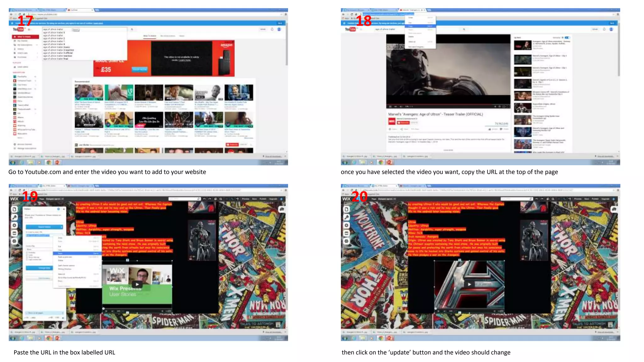The width and height of the screenshot is (644, 362).
Task: Click Upload button in step 17 screenshot
Action: [x=263, y=29]
